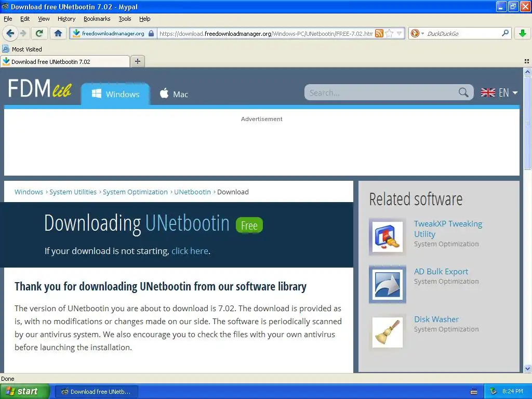Click the RSS feed icon in the address bar
Viewport: 532px width, 399px height.
379,33
